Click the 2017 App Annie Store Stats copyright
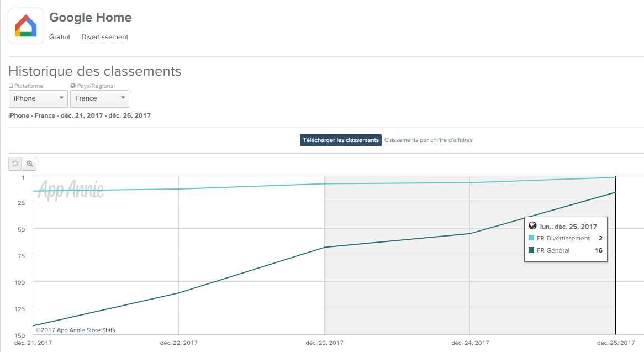Screen dimensions: 644x352 tap(76, 330)
